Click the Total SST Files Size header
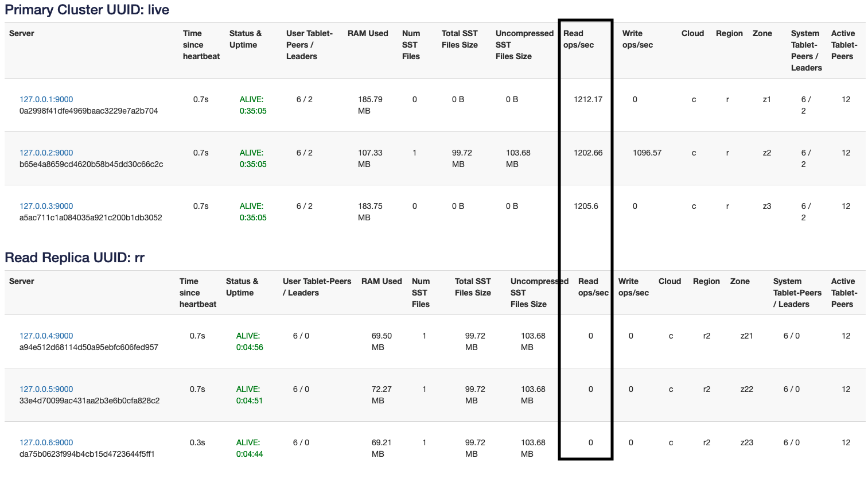 point(460,39)
